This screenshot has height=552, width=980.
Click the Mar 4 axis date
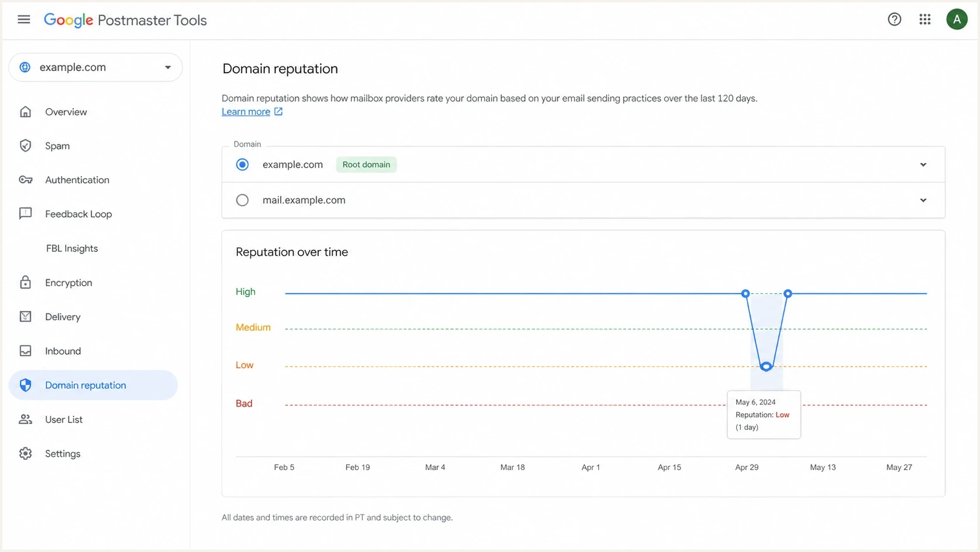(x=435, y=468)
